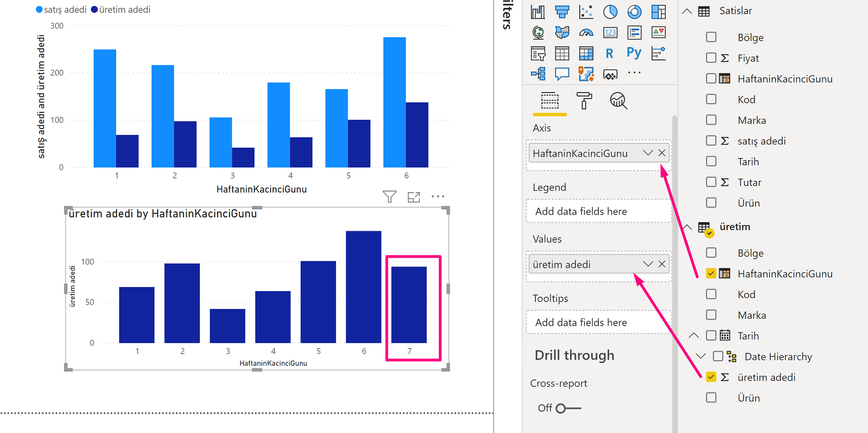The height and width of the screenshot is (433, 868).
Task: Select the üretim table name in Fields
Action: [x=735, y=227]
